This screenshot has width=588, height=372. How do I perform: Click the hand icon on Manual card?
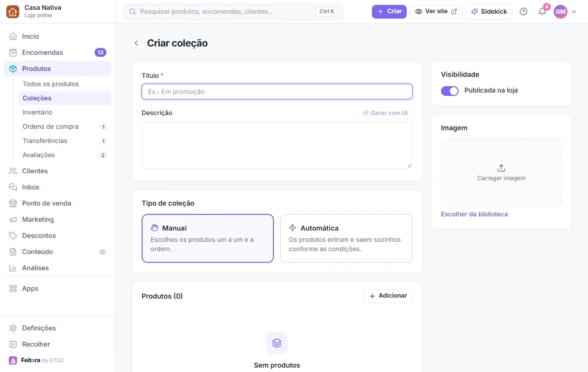[154, 228]
